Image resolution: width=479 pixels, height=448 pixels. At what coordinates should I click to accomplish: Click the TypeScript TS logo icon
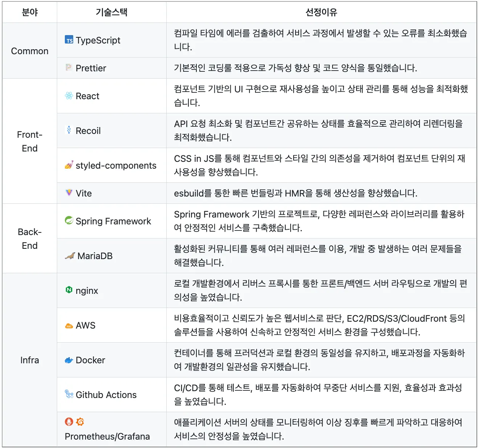tap(69, 40)
